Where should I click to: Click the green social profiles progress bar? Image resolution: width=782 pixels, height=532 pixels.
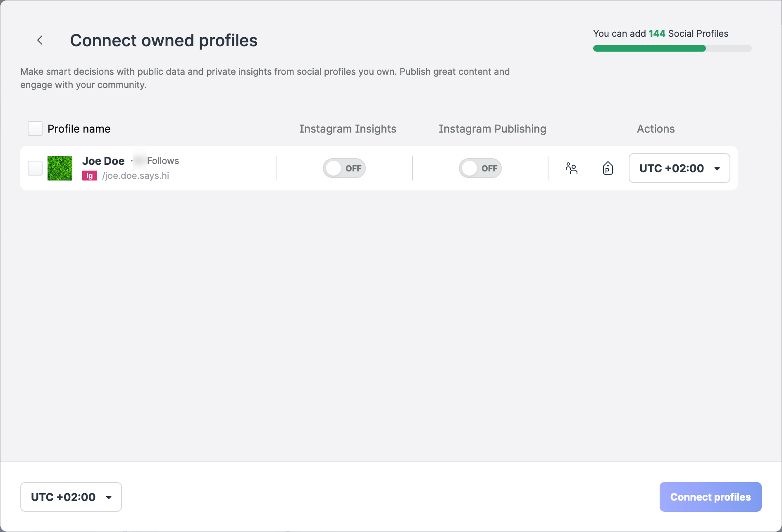649,48
